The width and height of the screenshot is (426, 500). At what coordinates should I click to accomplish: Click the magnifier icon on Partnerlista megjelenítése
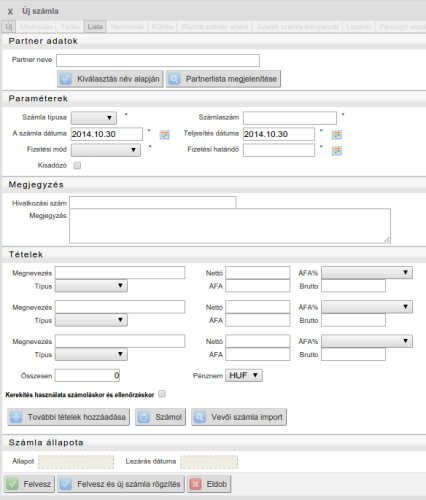(x=174, y=79)
